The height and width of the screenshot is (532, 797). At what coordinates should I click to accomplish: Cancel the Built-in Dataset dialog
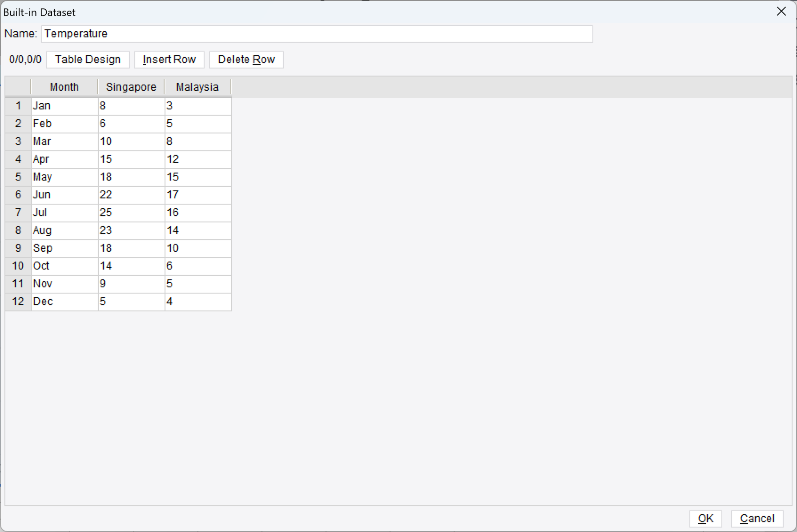757,518
